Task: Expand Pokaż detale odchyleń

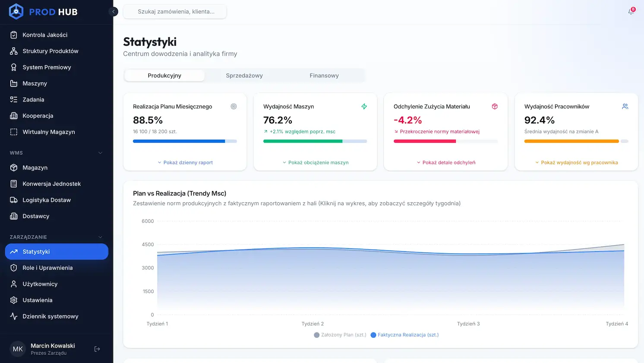Action: click(x=446, y=163)
